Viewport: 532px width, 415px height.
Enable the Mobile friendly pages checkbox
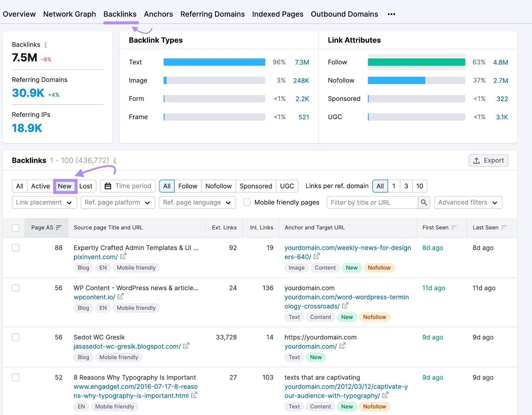(x=247, y=202)
